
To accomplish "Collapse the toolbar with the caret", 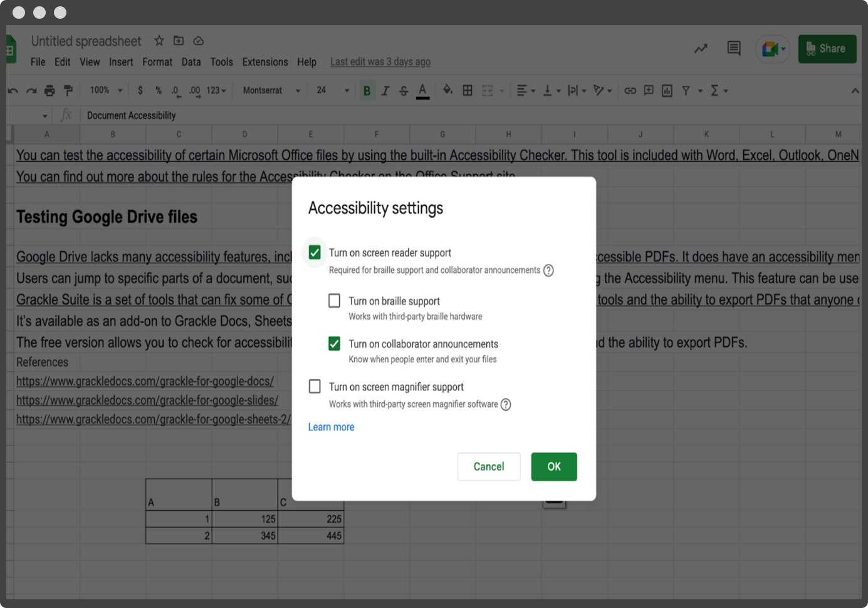I will [x=855, y=91].
